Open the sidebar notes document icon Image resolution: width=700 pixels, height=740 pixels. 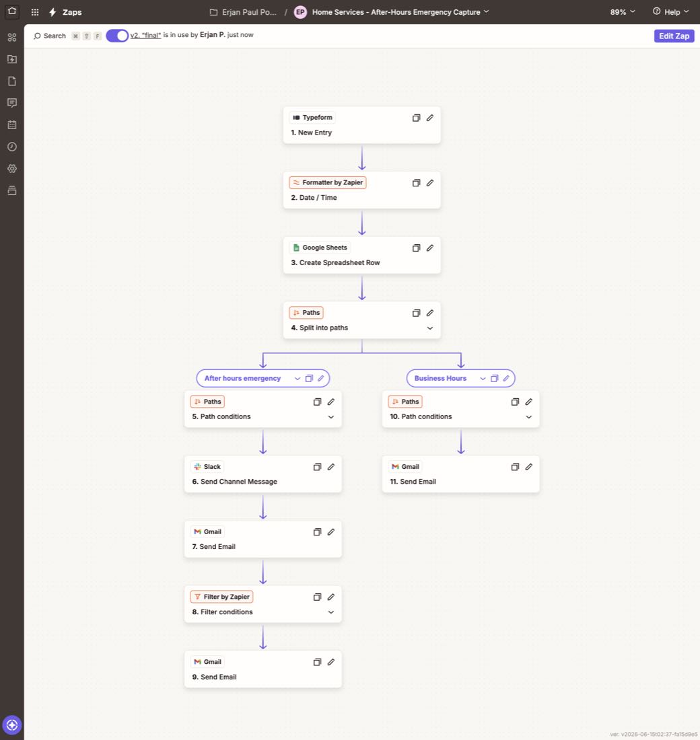[x=12, y=81]
